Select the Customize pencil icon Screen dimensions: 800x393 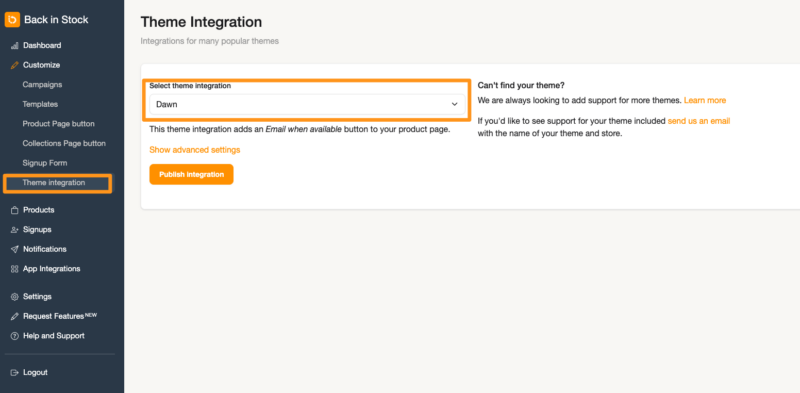14,65
